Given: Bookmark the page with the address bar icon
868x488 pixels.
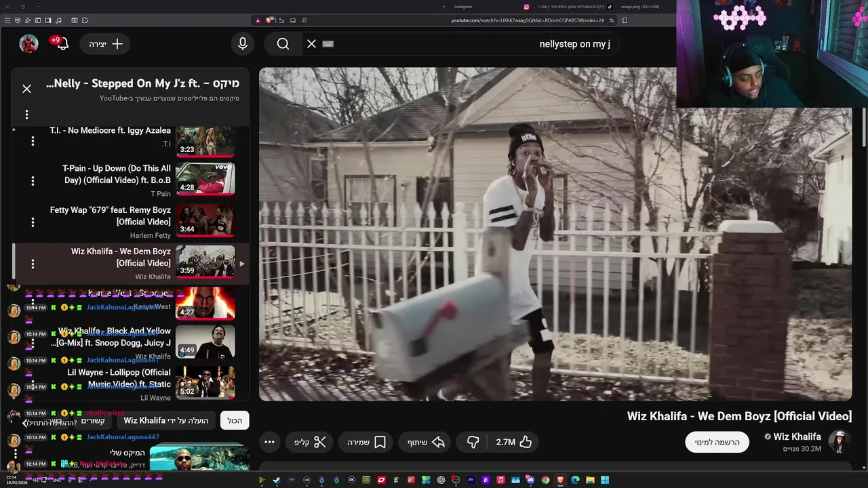Looking at the screenshot, I should (x=625, y=20).
